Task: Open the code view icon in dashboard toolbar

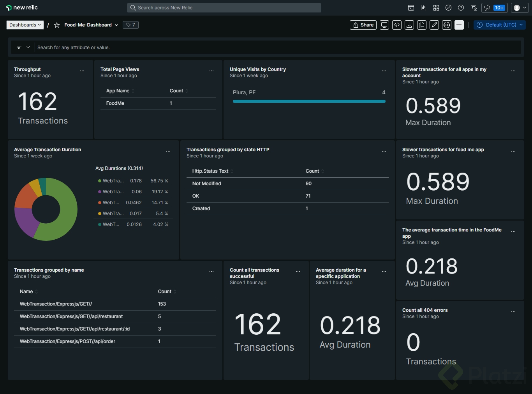Action: pos(397,25)
